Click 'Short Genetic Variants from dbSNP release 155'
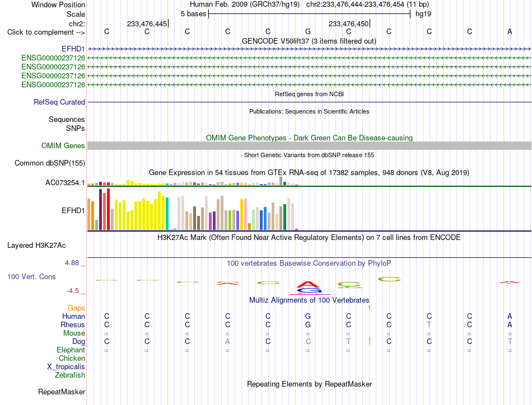The width and height of the screenshot is (532, 405). [309, 155]
